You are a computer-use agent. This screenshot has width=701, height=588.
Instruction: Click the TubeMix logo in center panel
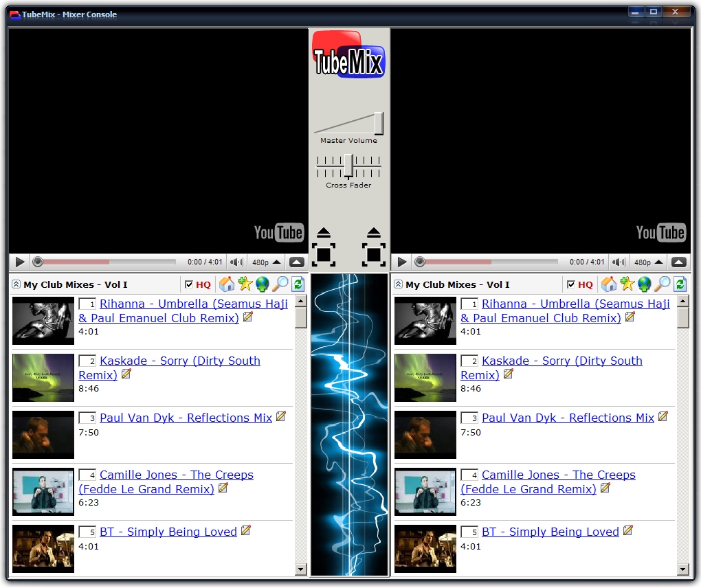(x=348, y=54)
